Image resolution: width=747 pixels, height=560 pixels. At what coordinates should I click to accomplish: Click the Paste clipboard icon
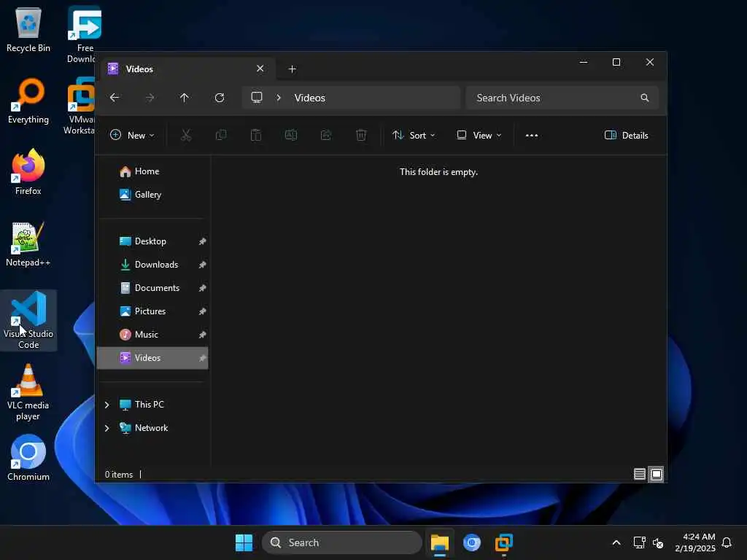point(256,136)
